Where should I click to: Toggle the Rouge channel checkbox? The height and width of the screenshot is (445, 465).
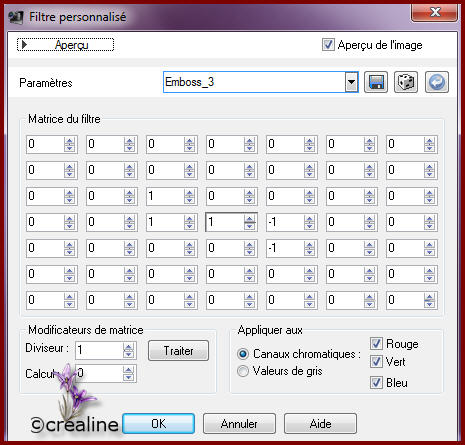[x=376, y=343]
